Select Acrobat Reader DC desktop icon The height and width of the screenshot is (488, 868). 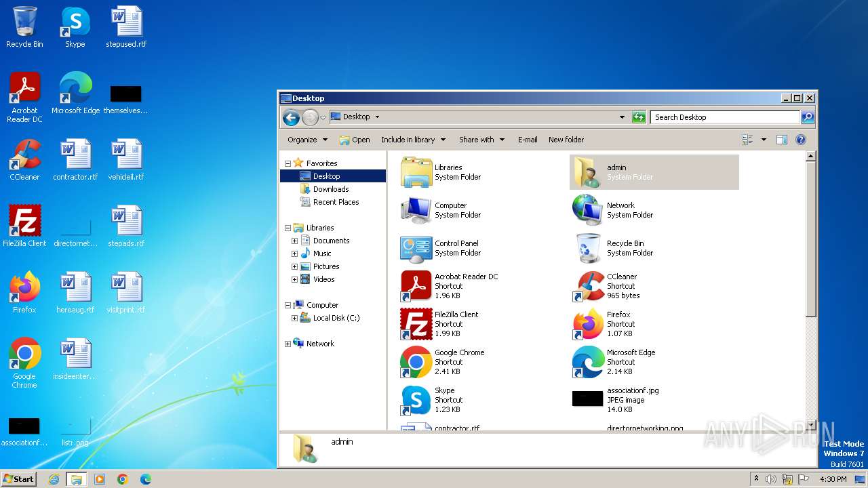pos(24,98)
